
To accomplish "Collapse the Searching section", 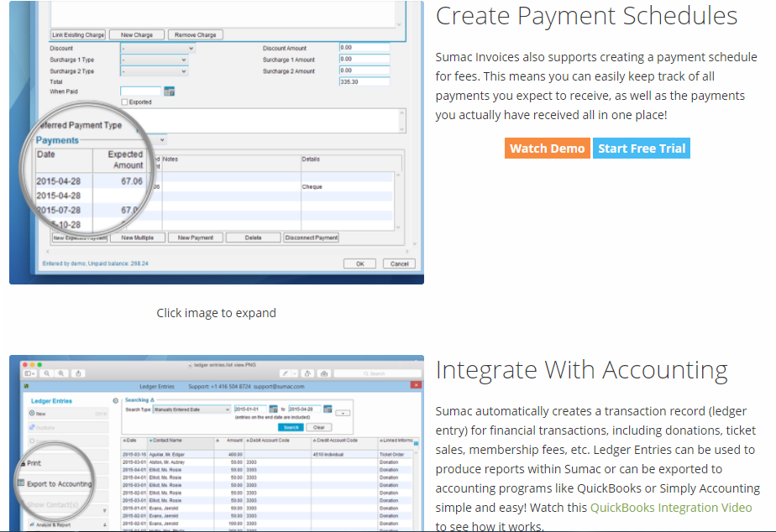I will (153, 400).
